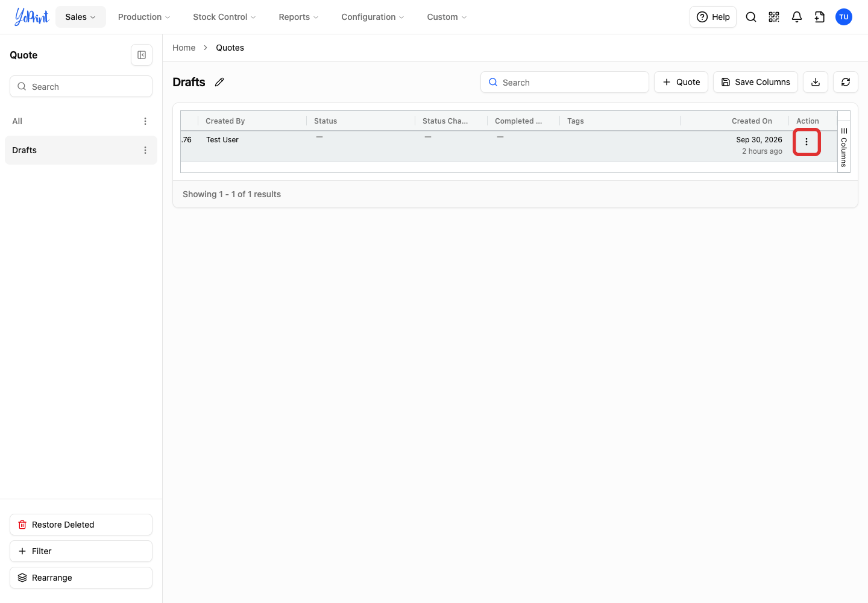This screenshot has width=868, height=603.
Task: Collapse the Quote sidebar panel
Action: pos(142,55)
